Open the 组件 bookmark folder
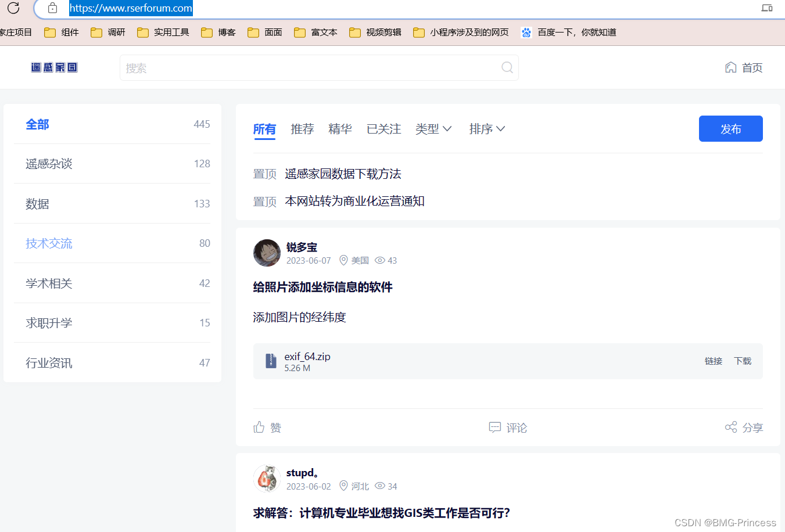The height and width of the screenshot is (532, 785). click(x=62, y=33)
